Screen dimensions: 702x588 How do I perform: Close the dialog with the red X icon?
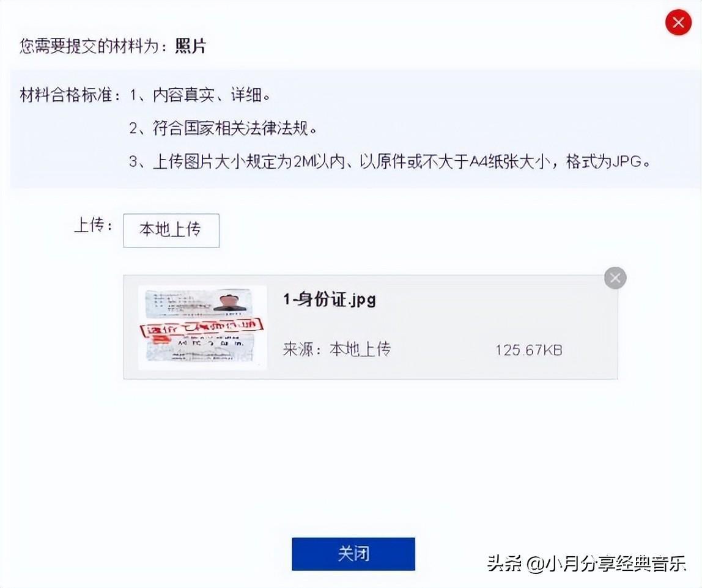pyautogui.click(x=678, y=22)
